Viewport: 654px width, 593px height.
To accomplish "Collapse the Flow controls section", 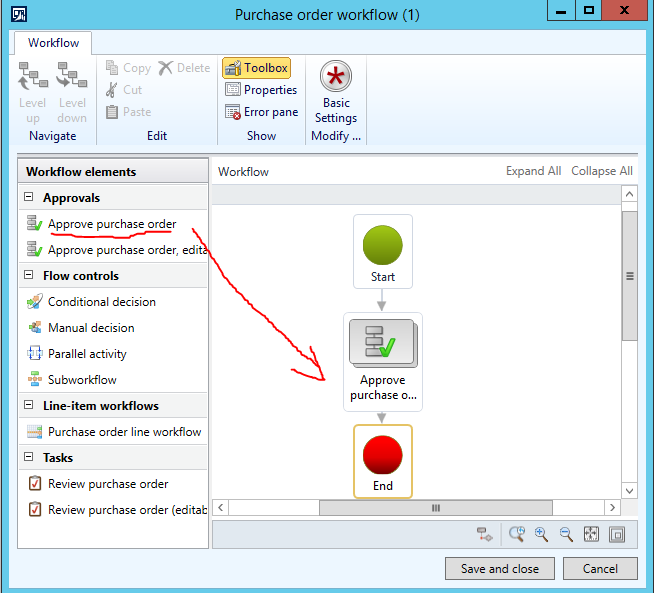I will click(29, 276).
